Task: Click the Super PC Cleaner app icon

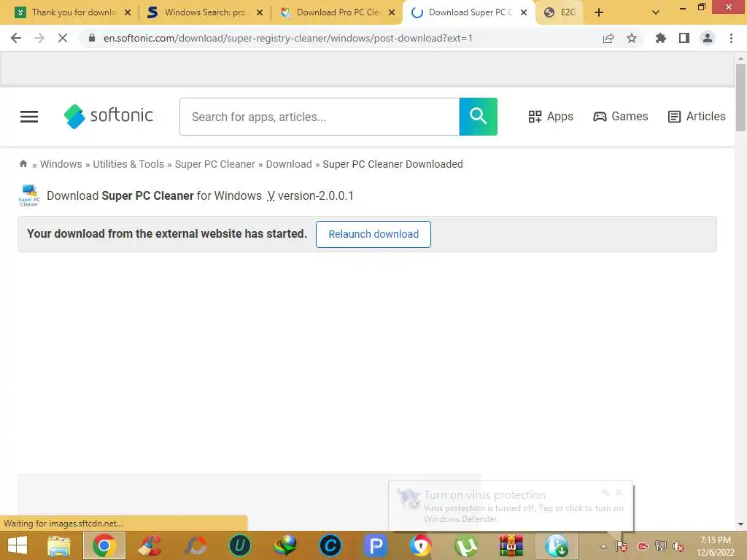Action: click(29, 195)
